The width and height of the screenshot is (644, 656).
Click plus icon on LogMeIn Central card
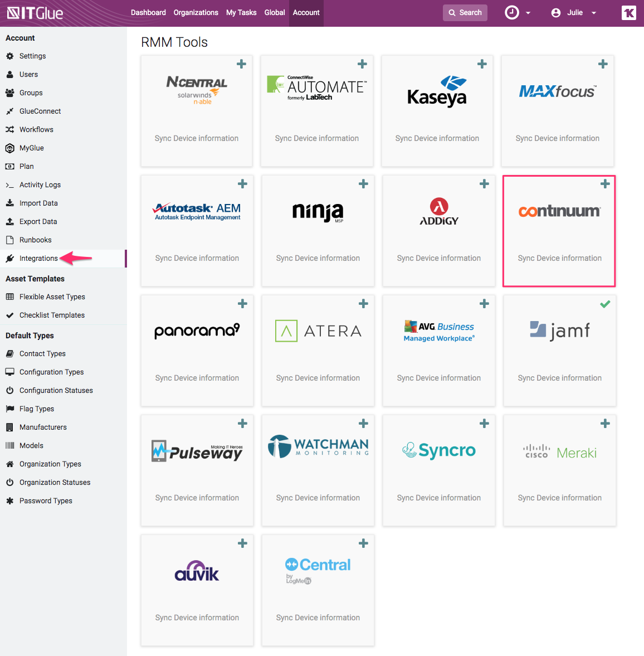pos(363,543)
